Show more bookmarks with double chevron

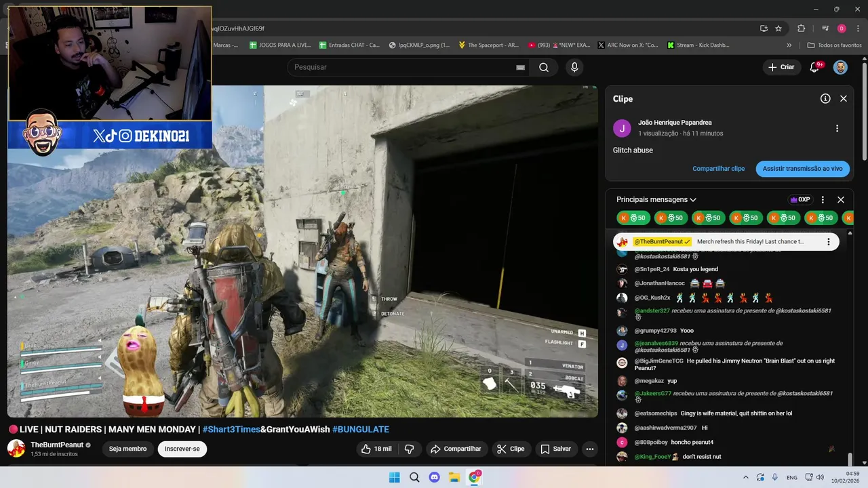click(789, 45)
